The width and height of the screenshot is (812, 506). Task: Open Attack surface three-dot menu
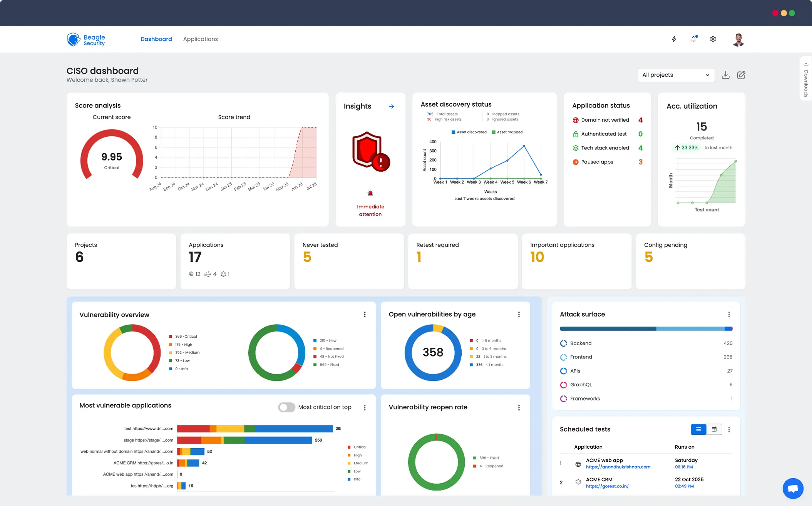click(729, 315)
